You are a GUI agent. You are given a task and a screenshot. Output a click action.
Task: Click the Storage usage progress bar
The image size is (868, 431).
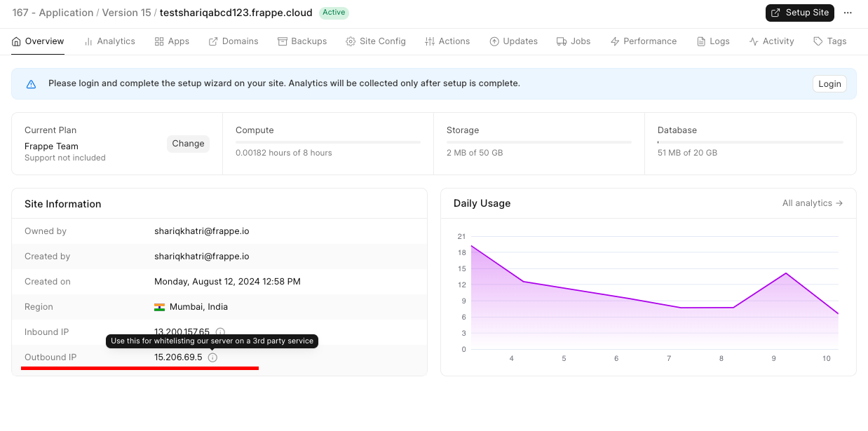(x=538, y=142)
